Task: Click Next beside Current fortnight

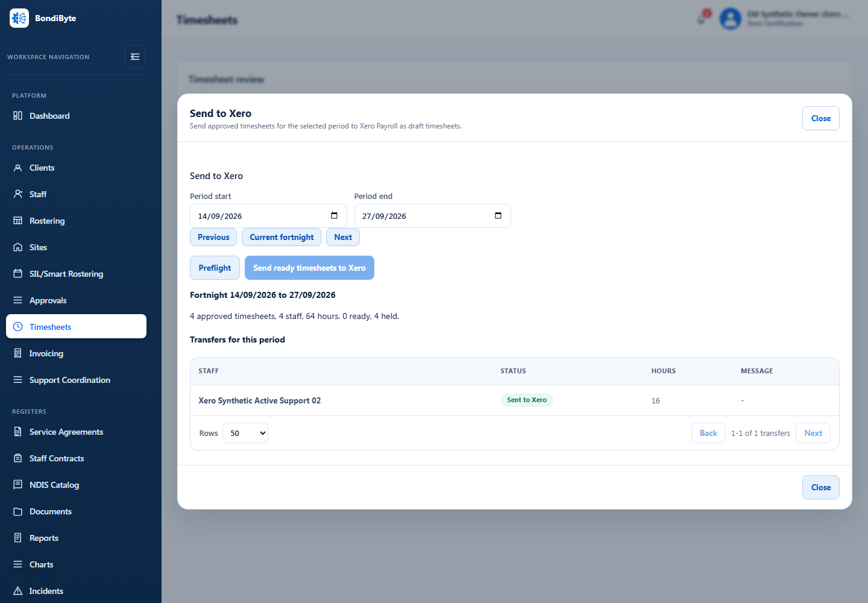Action: pyautogui.click(x=343, y=237)
